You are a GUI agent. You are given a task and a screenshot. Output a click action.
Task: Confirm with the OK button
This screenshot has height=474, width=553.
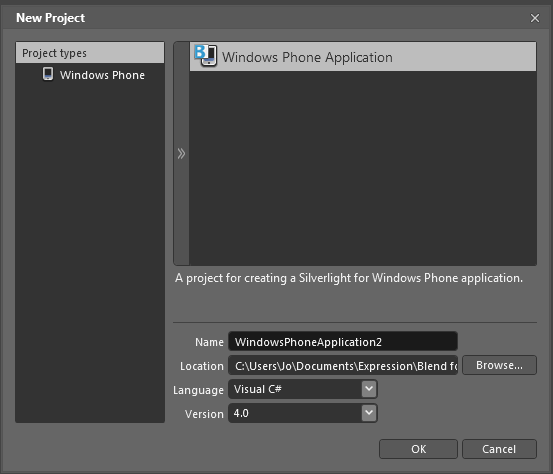pos(418,449)
